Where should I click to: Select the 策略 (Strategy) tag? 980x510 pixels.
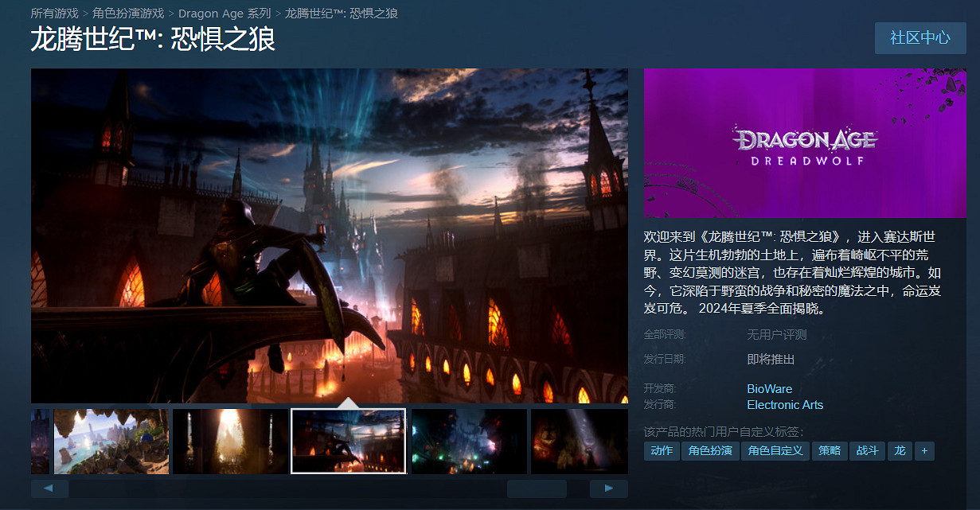[x=828, y=450]
